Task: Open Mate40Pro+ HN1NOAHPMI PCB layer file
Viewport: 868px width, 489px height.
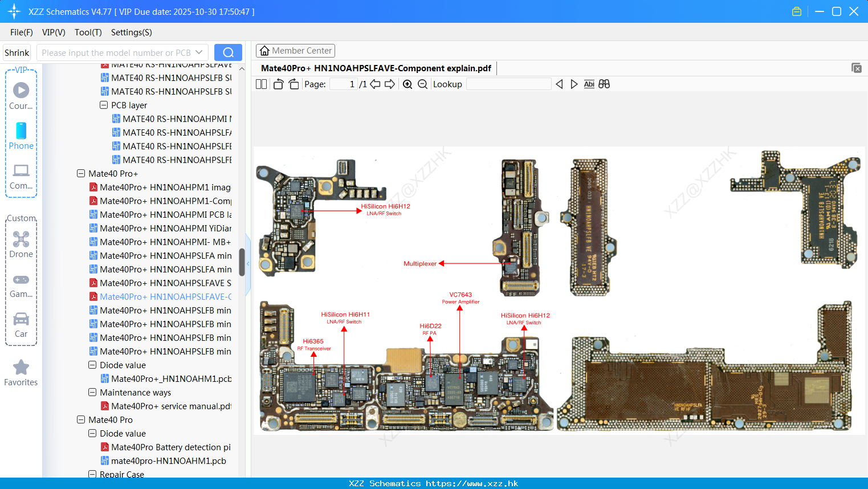Action: pyautogui.click(x=160, y=214)
